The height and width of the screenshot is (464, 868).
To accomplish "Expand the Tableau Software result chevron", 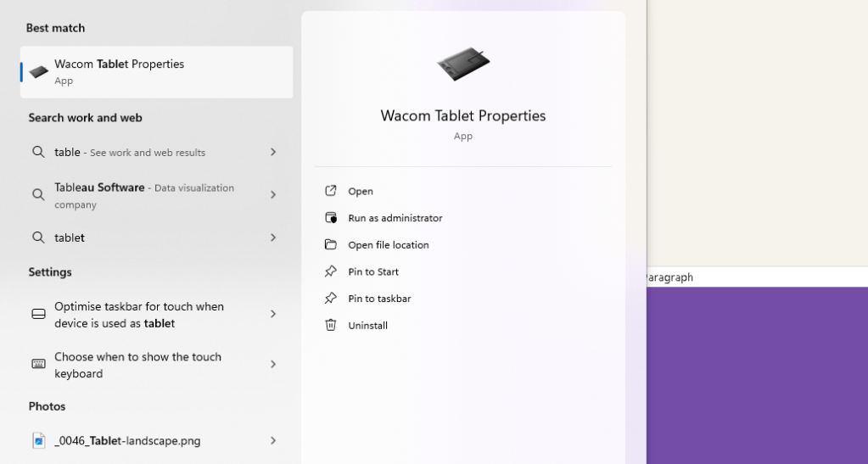I will click(273, 194).
